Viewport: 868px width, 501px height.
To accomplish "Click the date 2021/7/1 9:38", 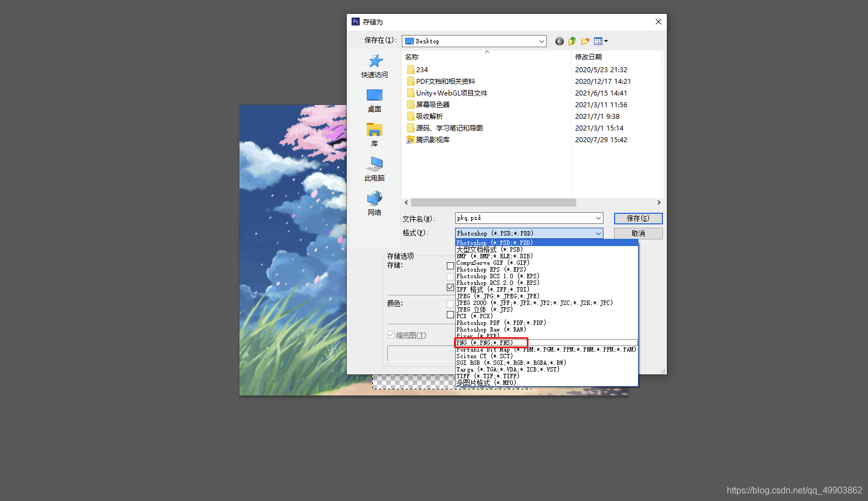I will [597, 116].
